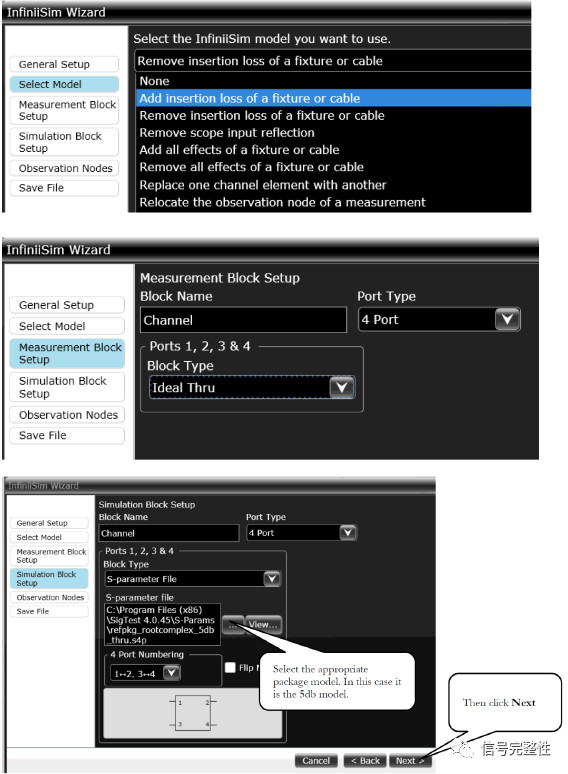Viewport: 568px width, 774px height.
Task: Go to Simulation Block Setup in top wizard
Action: (64, 142)
